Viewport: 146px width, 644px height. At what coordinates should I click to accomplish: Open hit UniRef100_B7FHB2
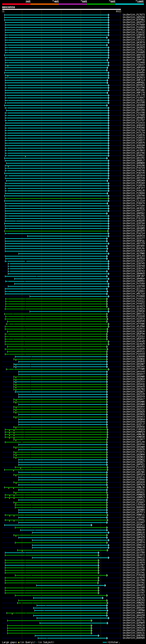tap(134, 20)
